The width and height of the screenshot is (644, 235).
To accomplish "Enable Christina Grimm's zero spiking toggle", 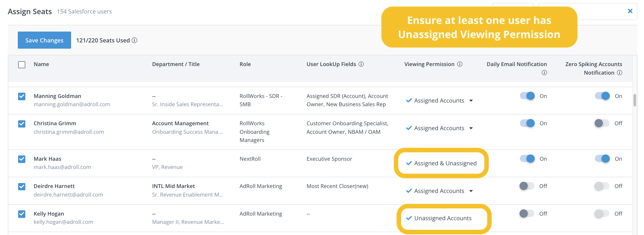I will click(x=602, y=123).
